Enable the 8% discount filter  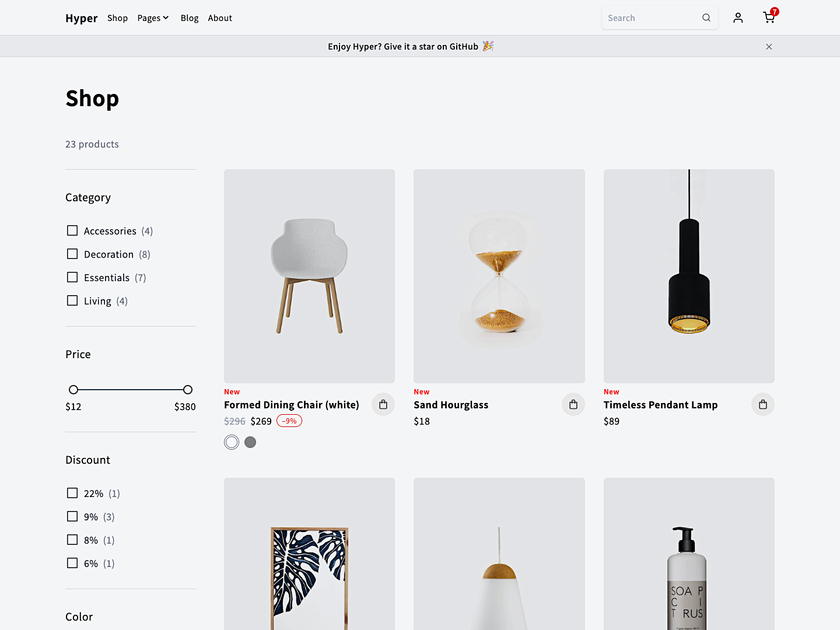[72, 540]
